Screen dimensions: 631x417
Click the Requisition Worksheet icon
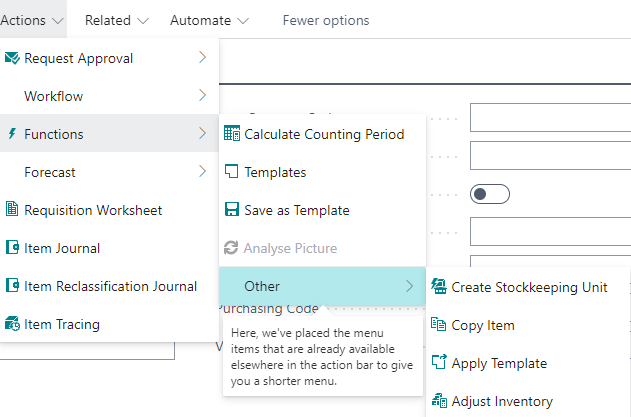12,210
